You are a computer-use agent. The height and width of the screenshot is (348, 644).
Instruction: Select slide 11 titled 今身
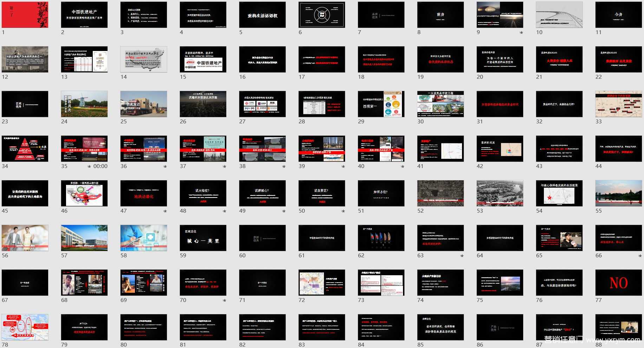[x=619, y=15]
